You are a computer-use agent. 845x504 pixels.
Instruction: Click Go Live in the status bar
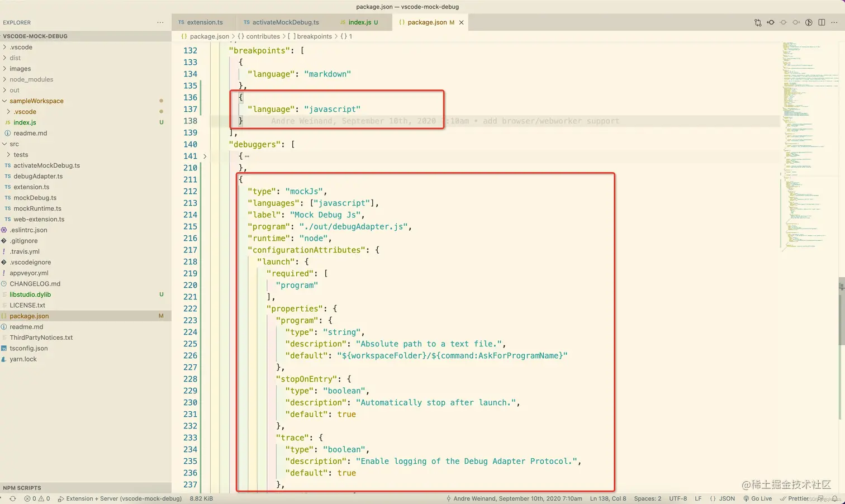757,498
